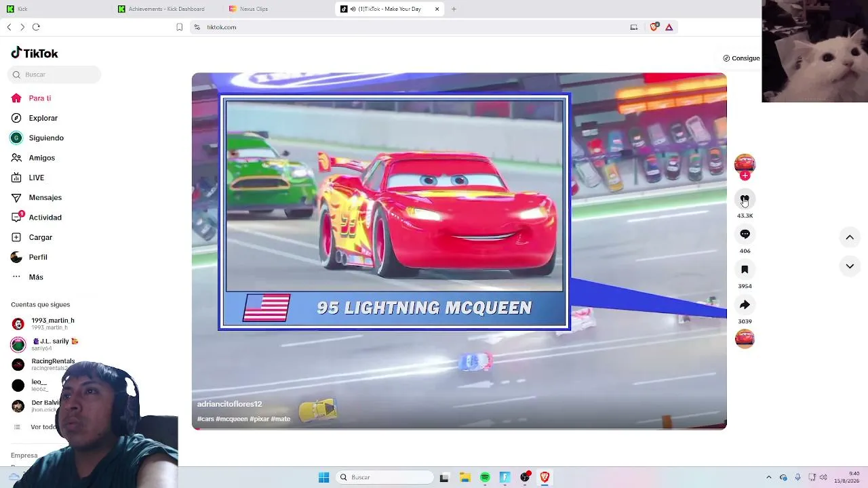Image resolution: width=868 pixels, height=488 pixels.
Task: Open Spotify from the taskbar
Action: 485,477
